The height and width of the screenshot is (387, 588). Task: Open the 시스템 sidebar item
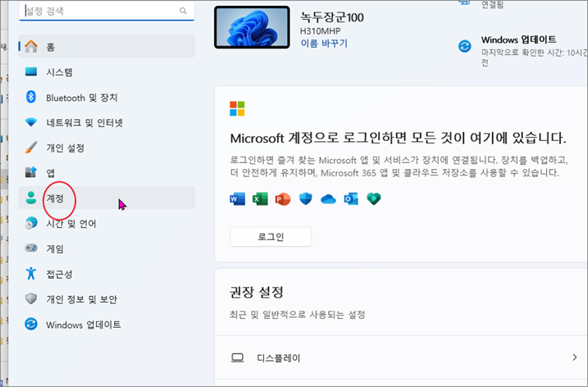(107, 72)
